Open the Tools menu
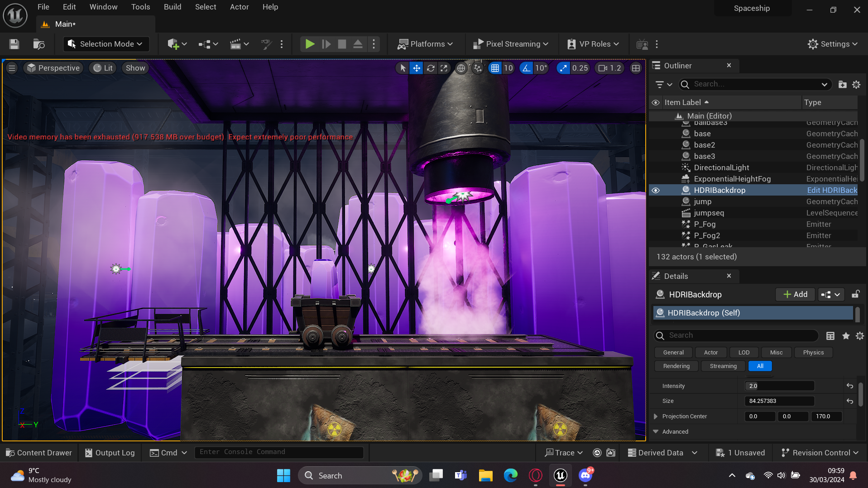The width and height of the screenshot is (868, 488). 140,7
